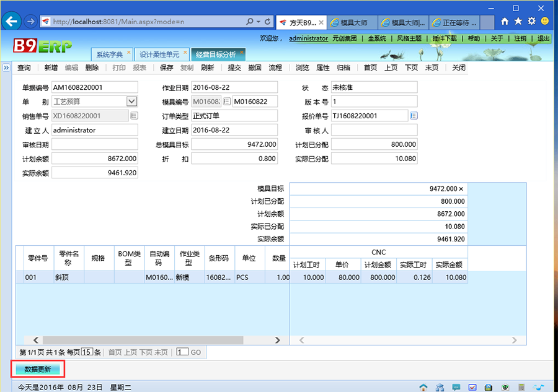Click the address bar search magnifier icon

click(250, 22)
